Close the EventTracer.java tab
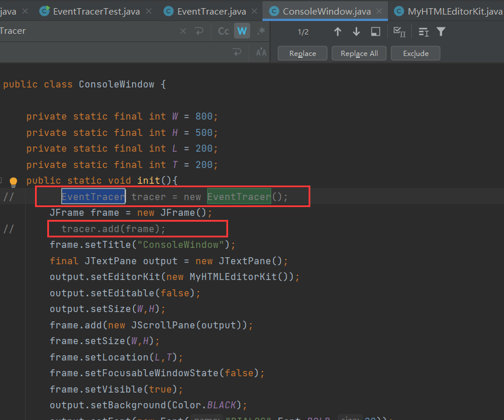 (x=254, y=11)
